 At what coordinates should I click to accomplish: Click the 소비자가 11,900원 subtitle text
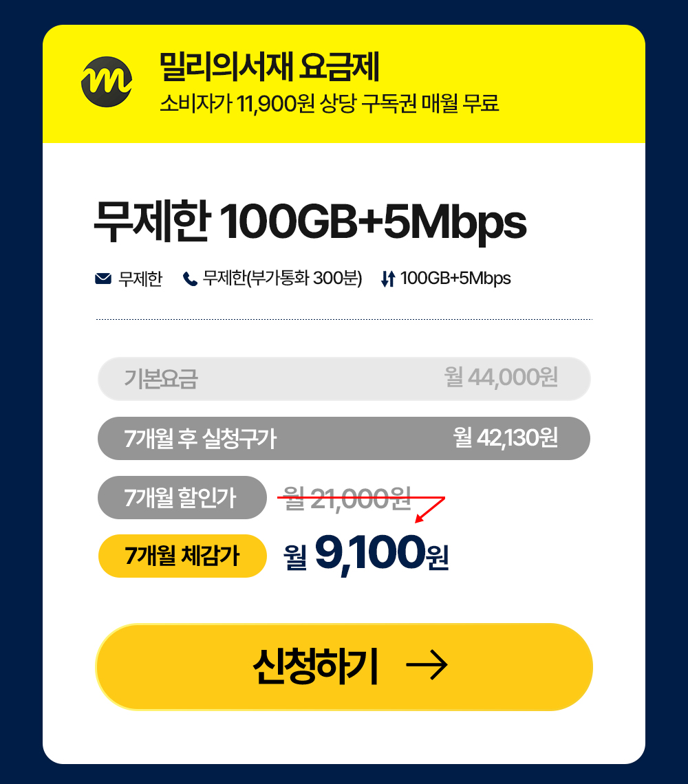click(330, 103)
